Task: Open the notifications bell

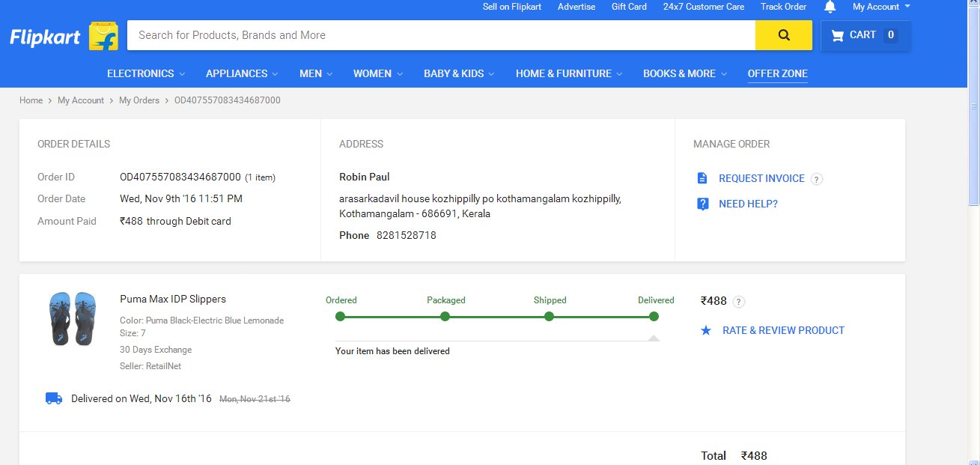Action: (x=830, y=7)
